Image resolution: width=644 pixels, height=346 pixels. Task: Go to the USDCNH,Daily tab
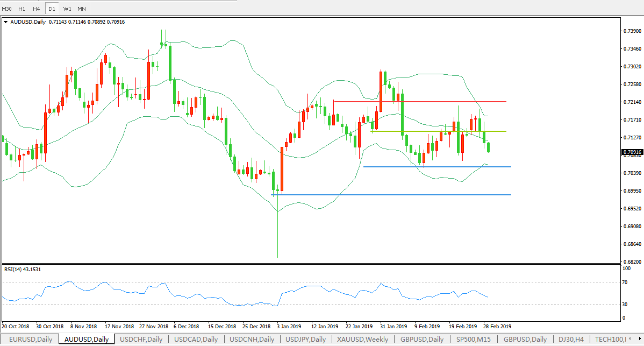tap(252, 340)
